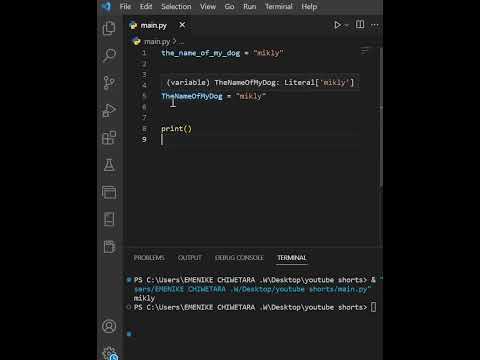Place cursor inside print() parentheses

188,129
